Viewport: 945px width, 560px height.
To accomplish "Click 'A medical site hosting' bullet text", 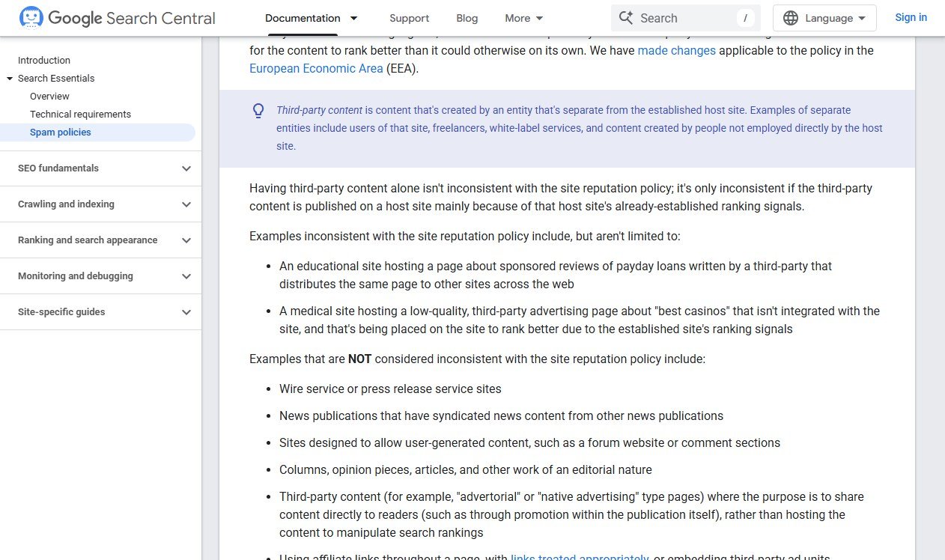I will point(580,320).
